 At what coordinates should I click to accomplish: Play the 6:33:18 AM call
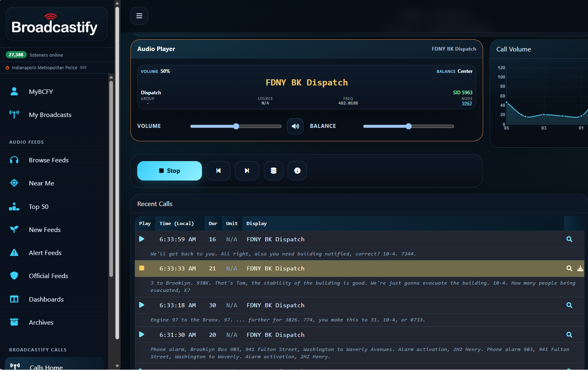[x=142, y=305]
